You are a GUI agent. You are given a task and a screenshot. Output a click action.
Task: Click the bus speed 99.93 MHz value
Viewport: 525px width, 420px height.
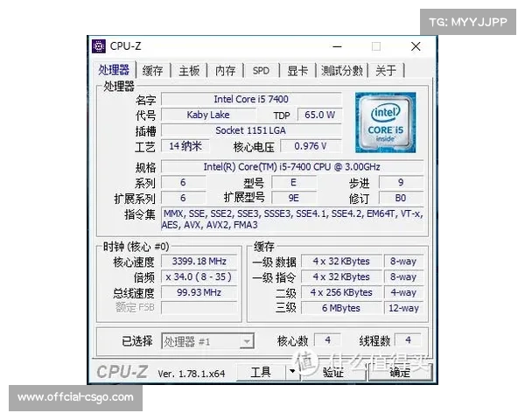coord(199,292)
